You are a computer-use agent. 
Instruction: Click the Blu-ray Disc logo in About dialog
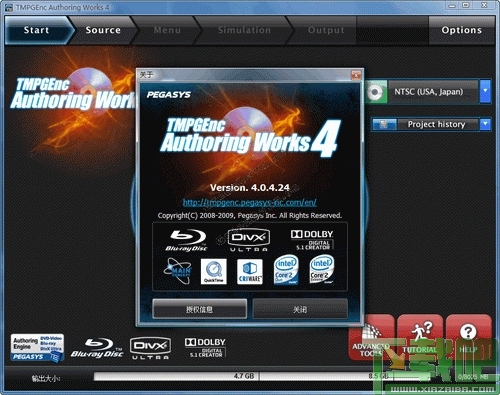tap(187, 240)
